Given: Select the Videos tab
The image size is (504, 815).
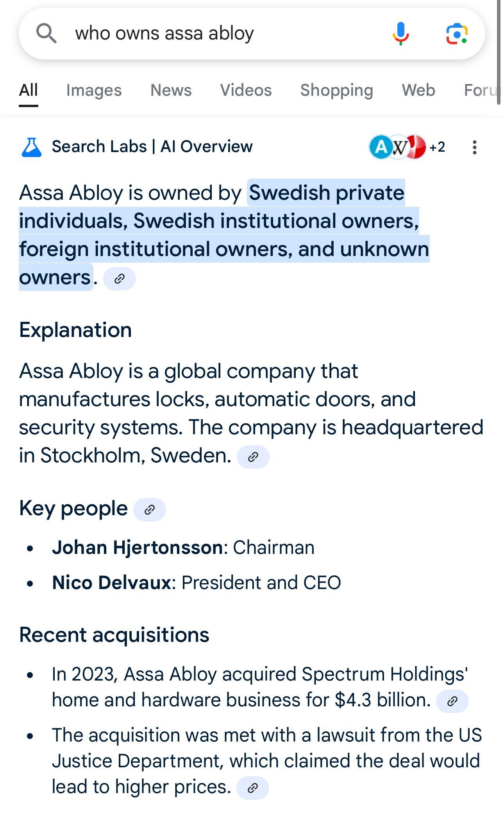Looking at the screenshot, I should click(x=246, y=90).
